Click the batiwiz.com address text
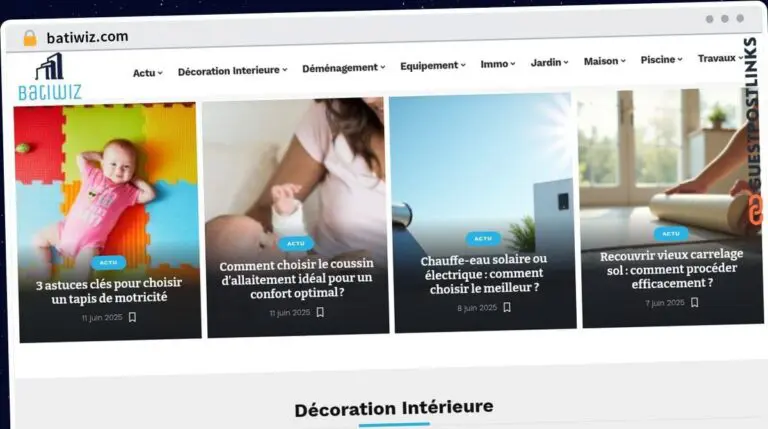Screen dimensions: 768x429 pyautogui.click(x=87, y=37)
